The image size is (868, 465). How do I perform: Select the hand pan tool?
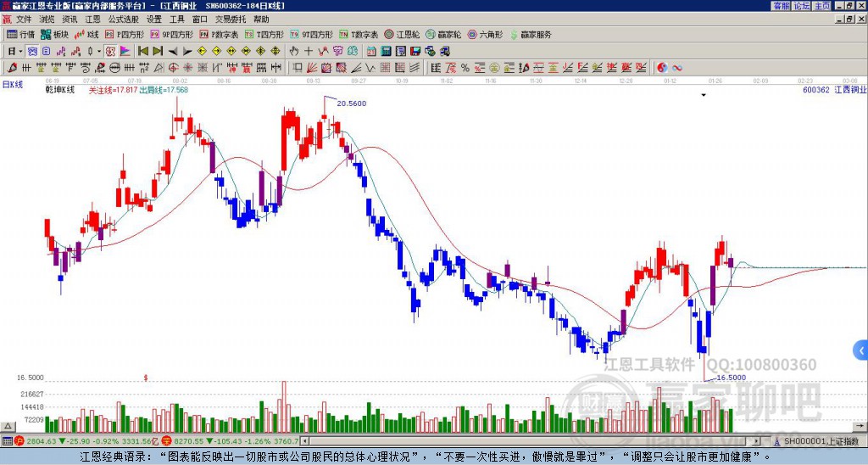pos(294,52)
